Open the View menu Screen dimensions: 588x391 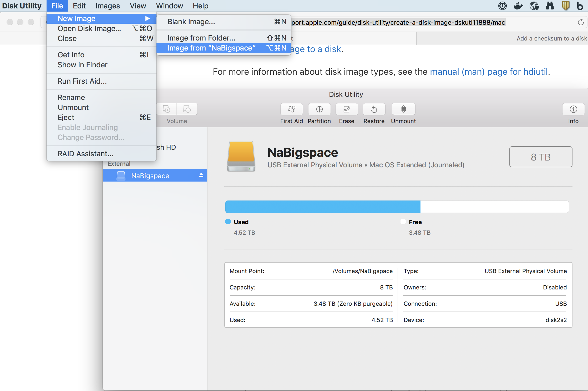pyautogui.click(x=138, y=6)
